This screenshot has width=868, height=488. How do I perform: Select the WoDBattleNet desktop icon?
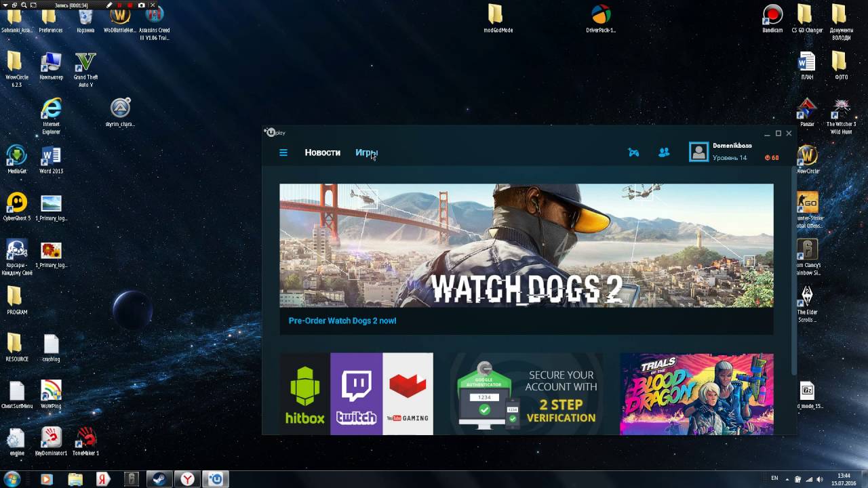click(120, 19)
